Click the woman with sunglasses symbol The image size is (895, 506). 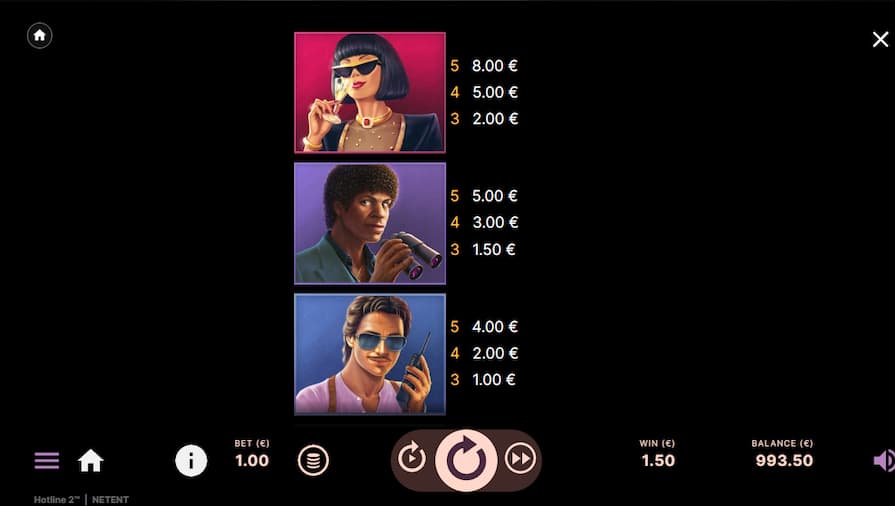click(x=370, y=93)
